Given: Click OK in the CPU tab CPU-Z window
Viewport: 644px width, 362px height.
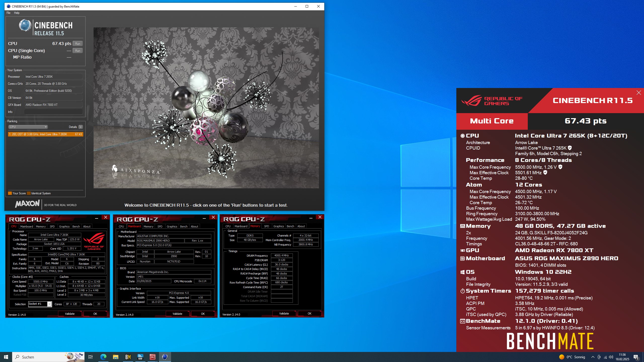Looking at the screenshot, I should coord(95,314).
